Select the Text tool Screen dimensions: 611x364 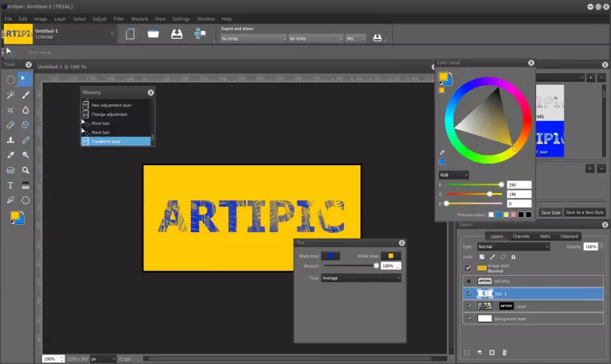point(10,185)
